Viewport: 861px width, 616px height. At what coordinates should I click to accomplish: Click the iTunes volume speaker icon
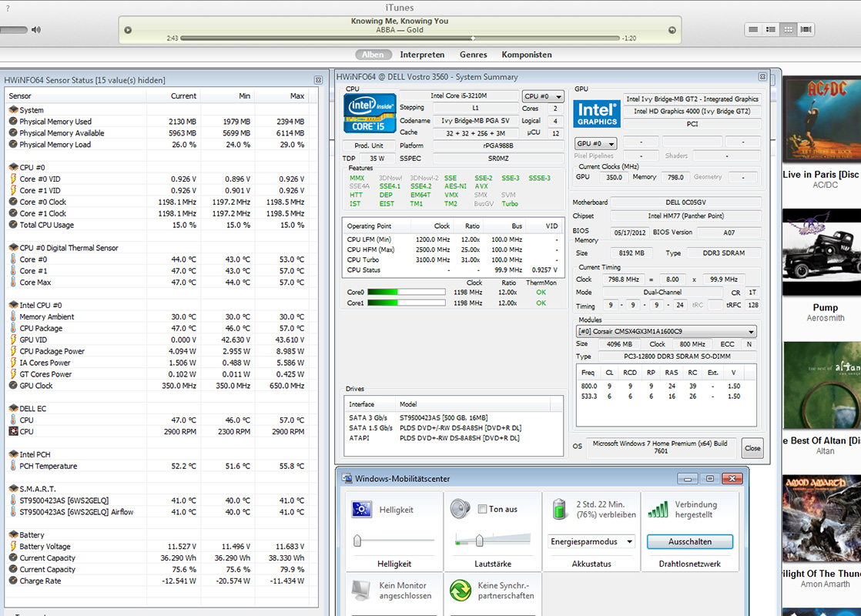(x=36, y=30)
